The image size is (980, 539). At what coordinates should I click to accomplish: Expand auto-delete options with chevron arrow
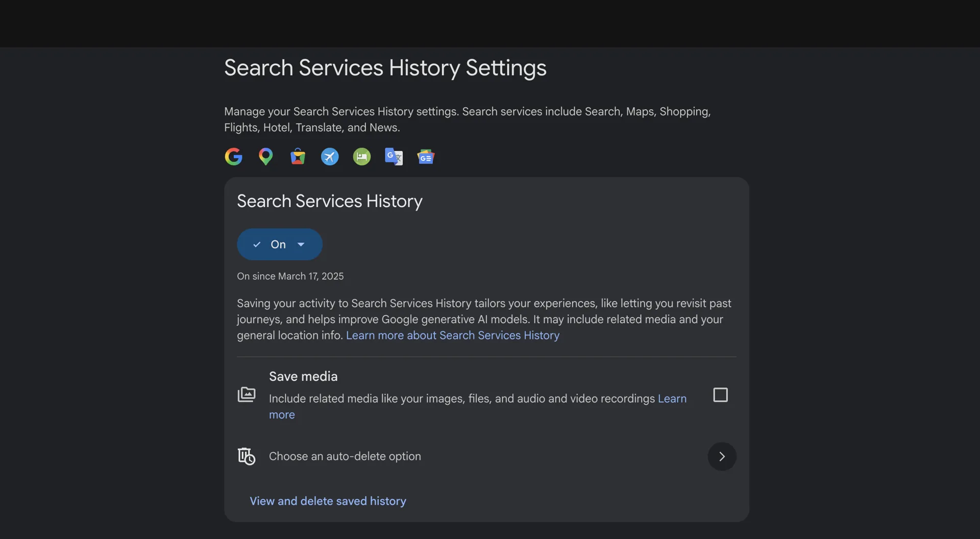coord(722,456)
